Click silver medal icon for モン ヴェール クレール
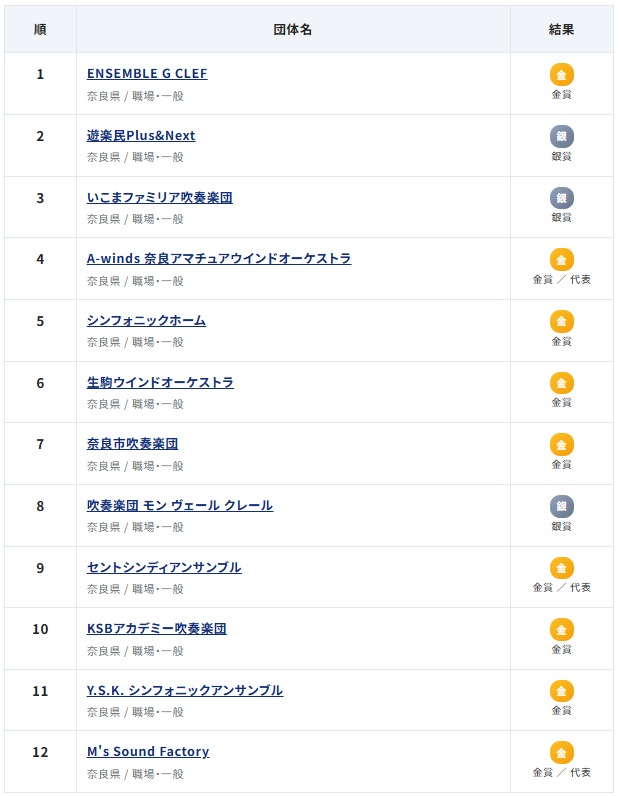 pyautogui.click(x=562, y=506)
